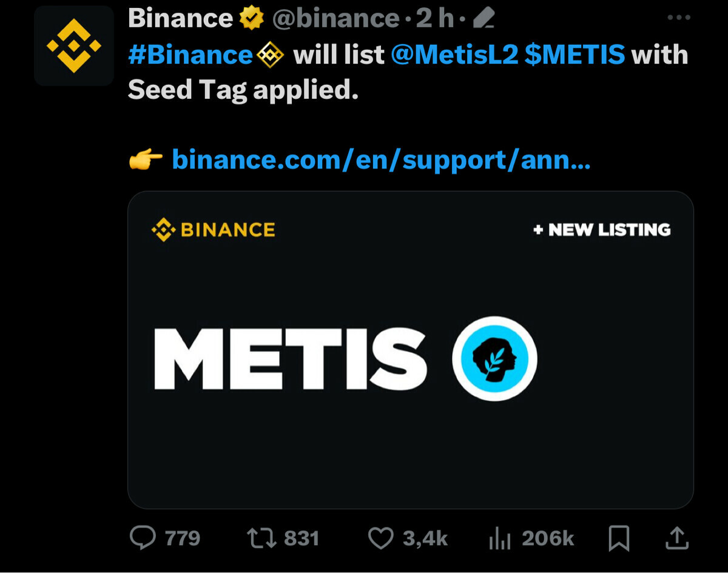Open the tweet's three-dot more menu

click(679, 18)
